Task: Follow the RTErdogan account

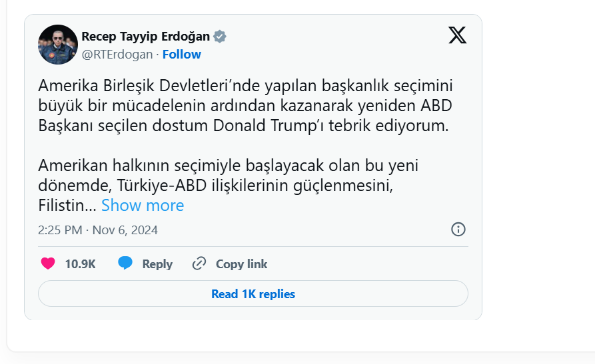Action: (x=182, y=55)
